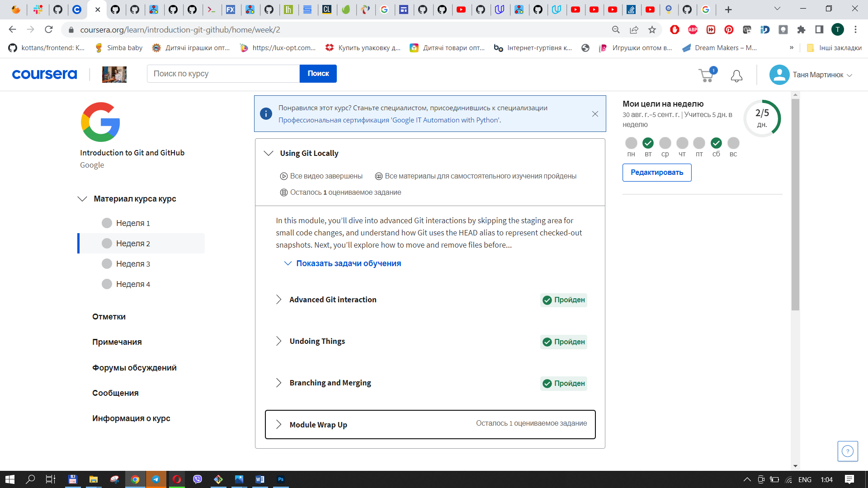Open the shopping cart icon
Screen dimensions: 868x488
click(706, 75)
